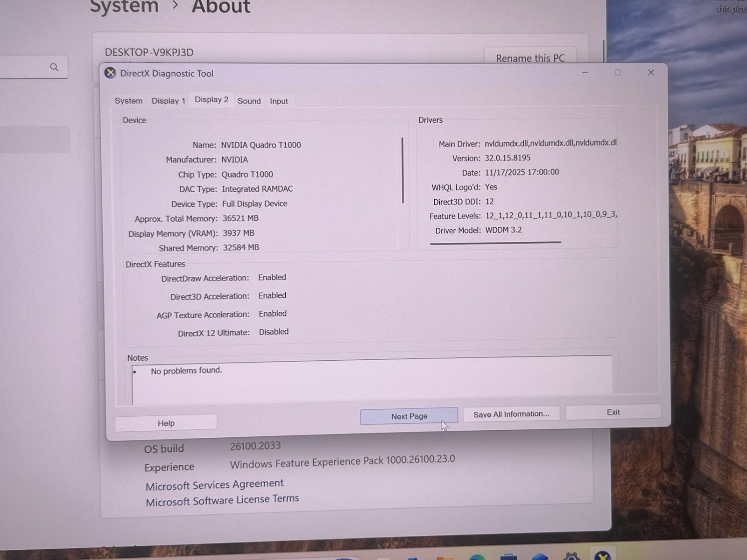
Task: Click the Next Page button
Action: point(409,416)
